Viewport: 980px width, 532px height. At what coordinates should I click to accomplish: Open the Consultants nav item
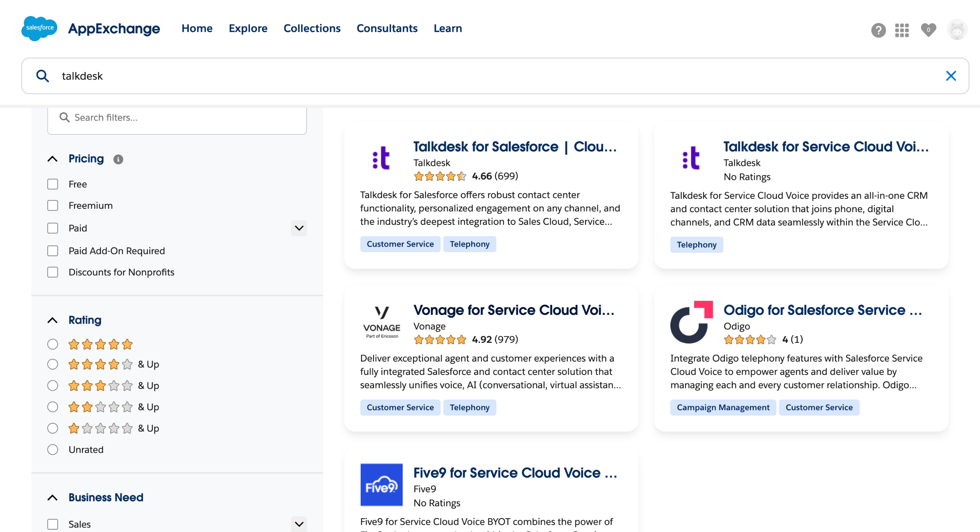387,28
